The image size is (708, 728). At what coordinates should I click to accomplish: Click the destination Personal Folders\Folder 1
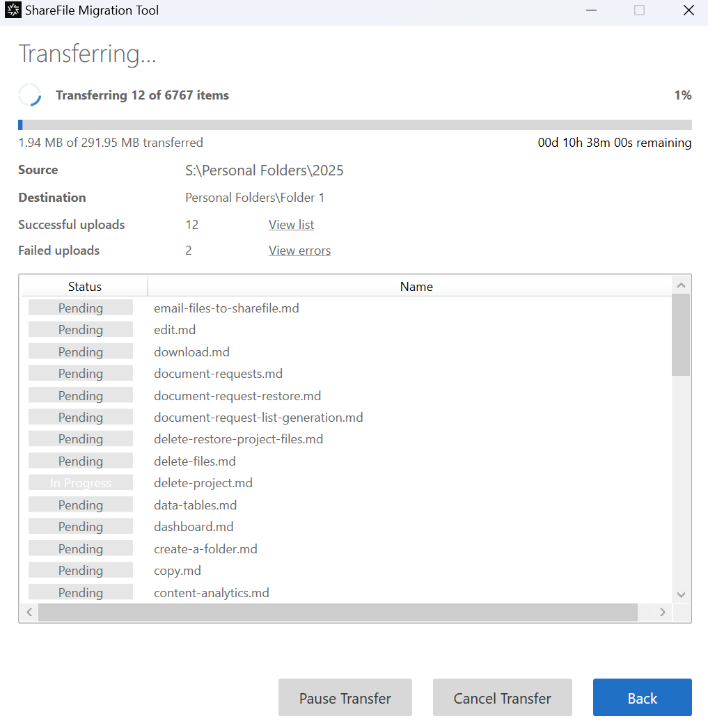tap(254, 198)
